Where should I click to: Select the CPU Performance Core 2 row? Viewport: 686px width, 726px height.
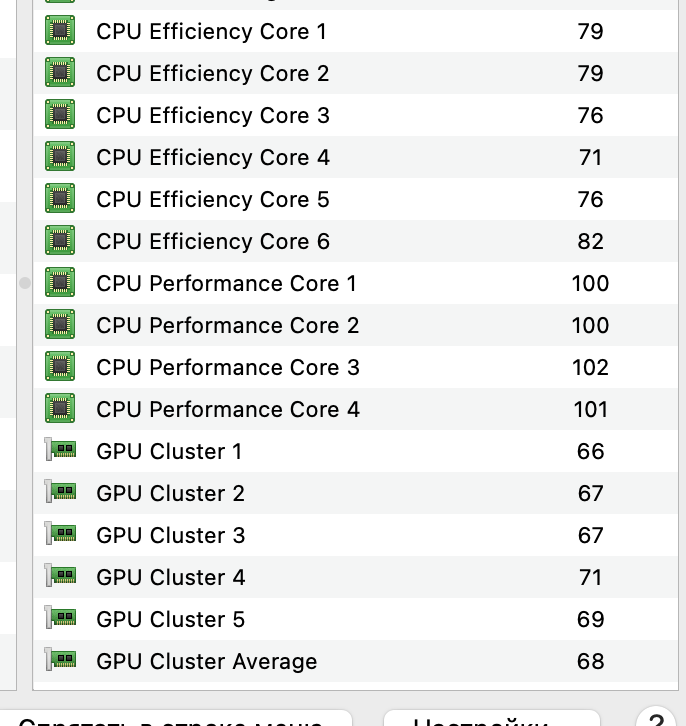355,325
